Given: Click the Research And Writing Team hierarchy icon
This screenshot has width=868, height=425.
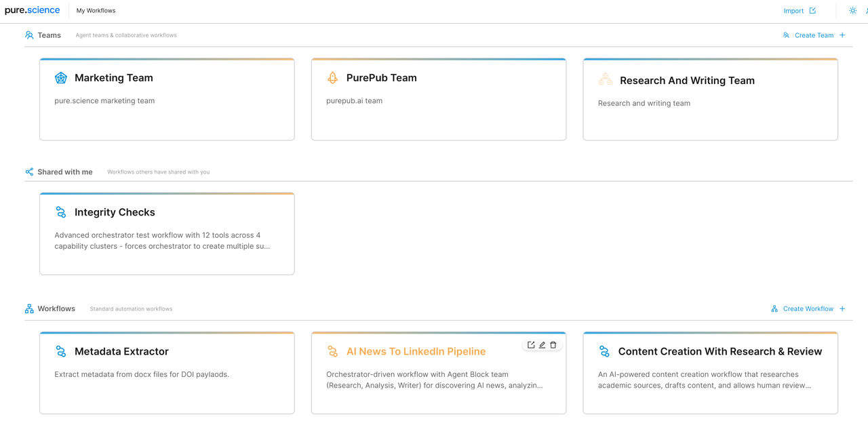Looking at the screenshot, I should [605, 80].
